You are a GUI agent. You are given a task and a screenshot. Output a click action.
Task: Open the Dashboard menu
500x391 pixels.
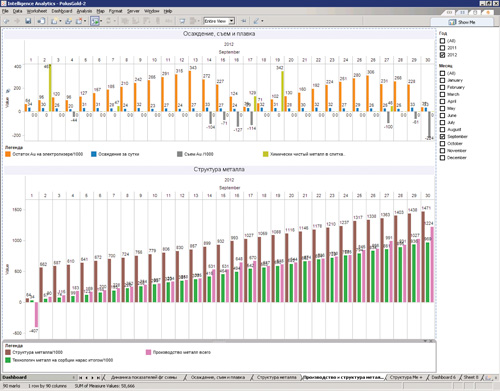[62, 11]
